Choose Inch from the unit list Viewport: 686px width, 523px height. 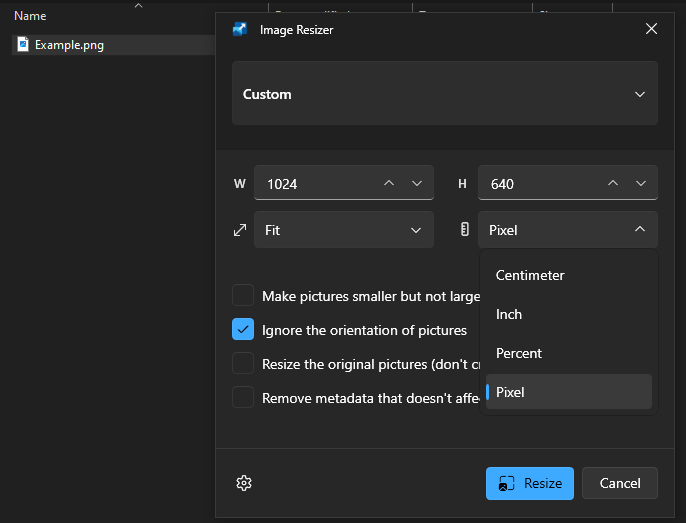tap(569, 314)
